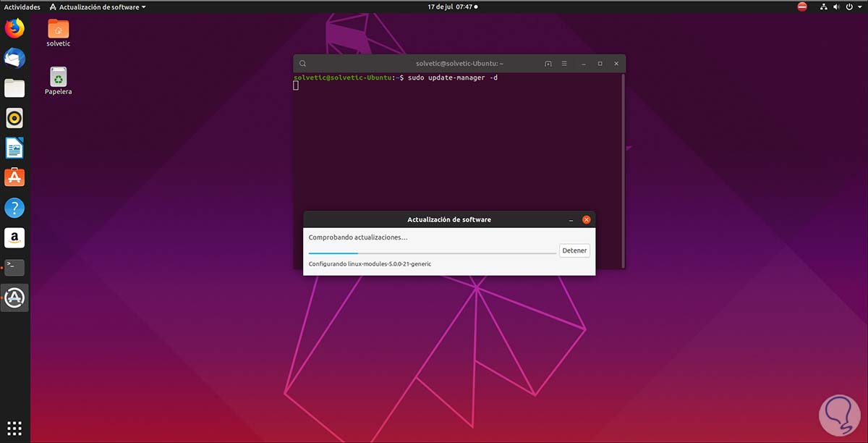Click Actividades in the top bar
868x443 pixels.
click(x=22, y=7)
